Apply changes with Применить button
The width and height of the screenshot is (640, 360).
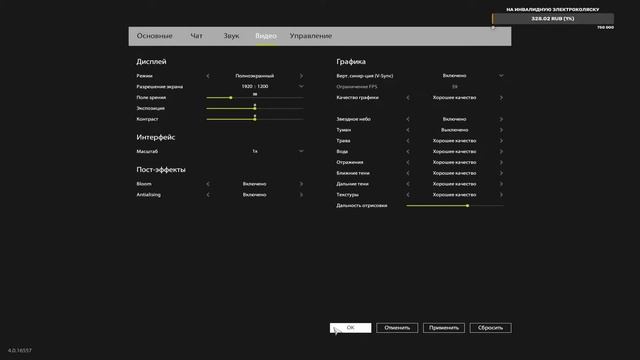[x=444, y=328]
